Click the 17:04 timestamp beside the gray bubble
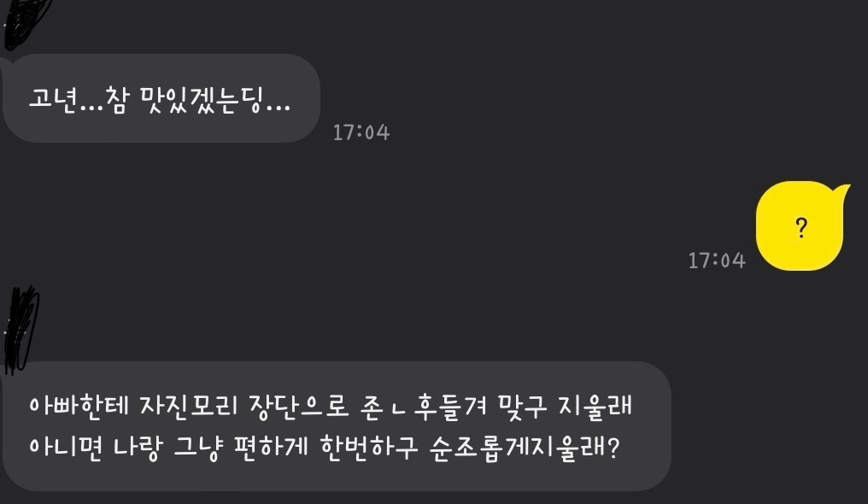This screenshot has width=868, height=504. tap(361, 132)
